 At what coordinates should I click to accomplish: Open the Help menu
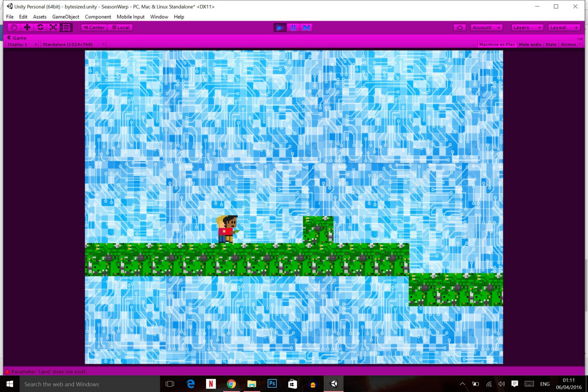pos(179,17)
